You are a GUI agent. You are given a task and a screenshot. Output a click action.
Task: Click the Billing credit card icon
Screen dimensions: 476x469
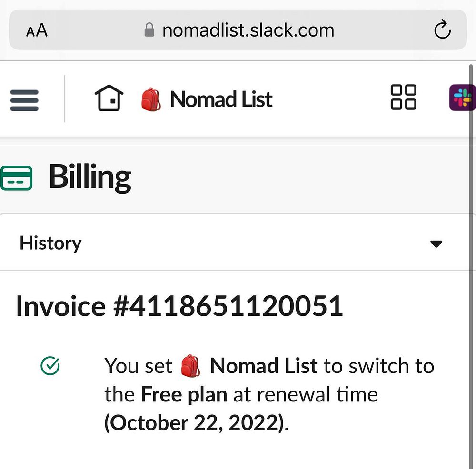coord(17,178)
